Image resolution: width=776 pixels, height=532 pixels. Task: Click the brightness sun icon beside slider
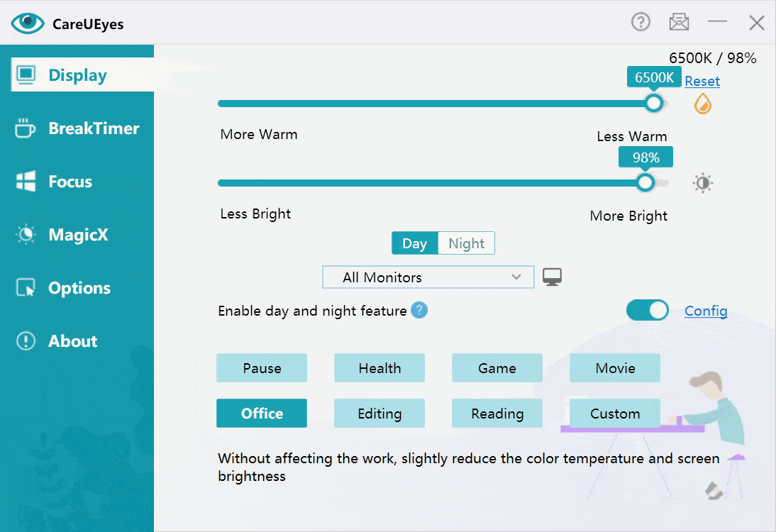coord(702,184)
